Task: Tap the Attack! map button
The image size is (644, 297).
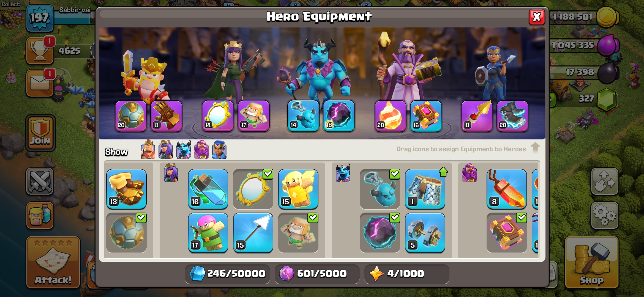Action: pyautogui.click(x=53, y=263)
